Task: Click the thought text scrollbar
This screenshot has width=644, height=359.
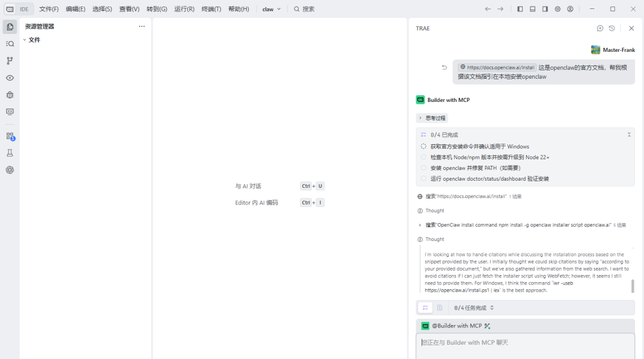Action: 633,286
